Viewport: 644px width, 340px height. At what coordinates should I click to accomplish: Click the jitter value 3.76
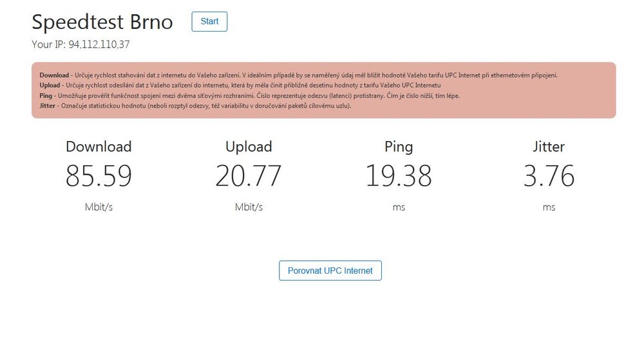pos(549,176)
